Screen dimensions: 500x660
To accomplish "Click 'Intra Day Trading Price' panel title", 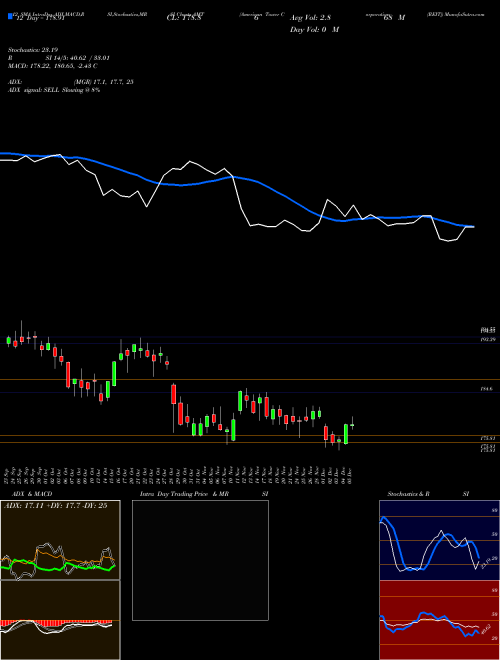I will tap(174, 494).
